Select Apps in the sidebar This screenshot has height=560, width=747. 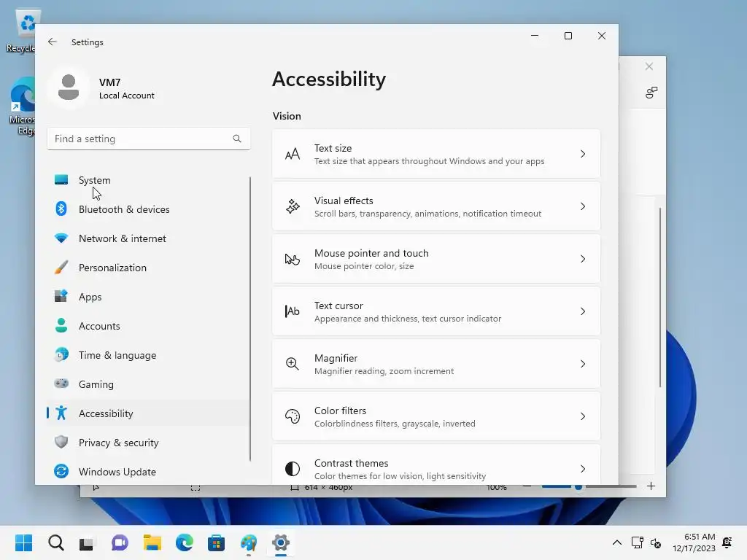click(x=148, y=297)
